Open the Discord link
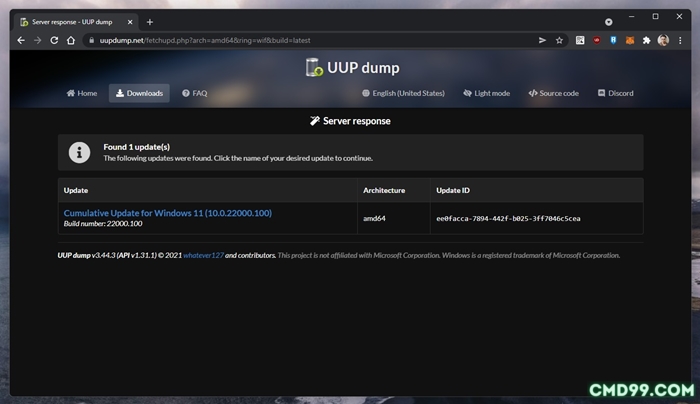The width and height of the screenshot is (700, 404). pos(616,93)
